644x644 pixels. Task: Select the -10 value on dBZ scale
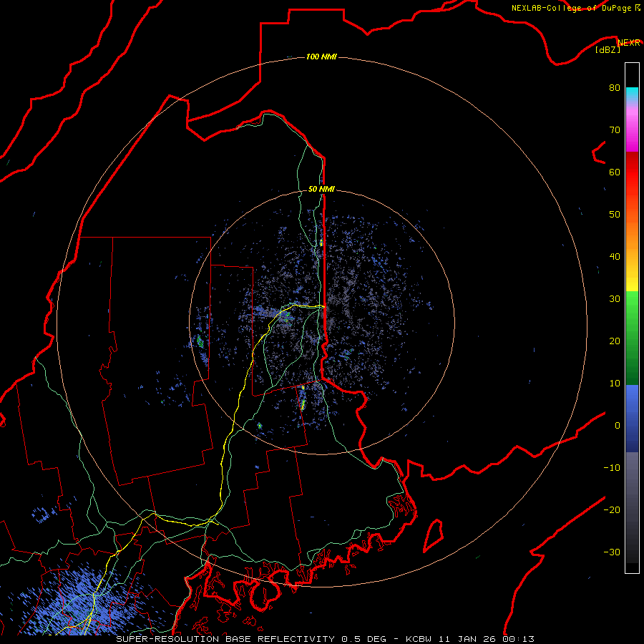[612, 468]
